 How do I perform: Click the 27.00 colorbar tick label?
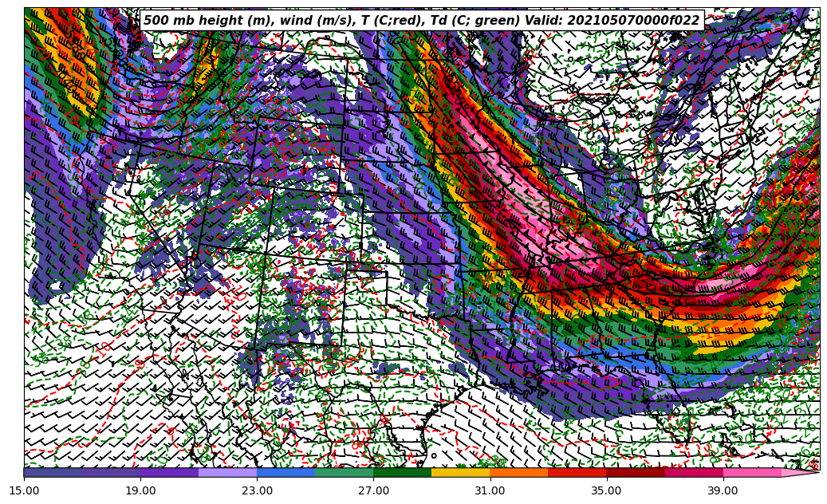click(374, 490)
